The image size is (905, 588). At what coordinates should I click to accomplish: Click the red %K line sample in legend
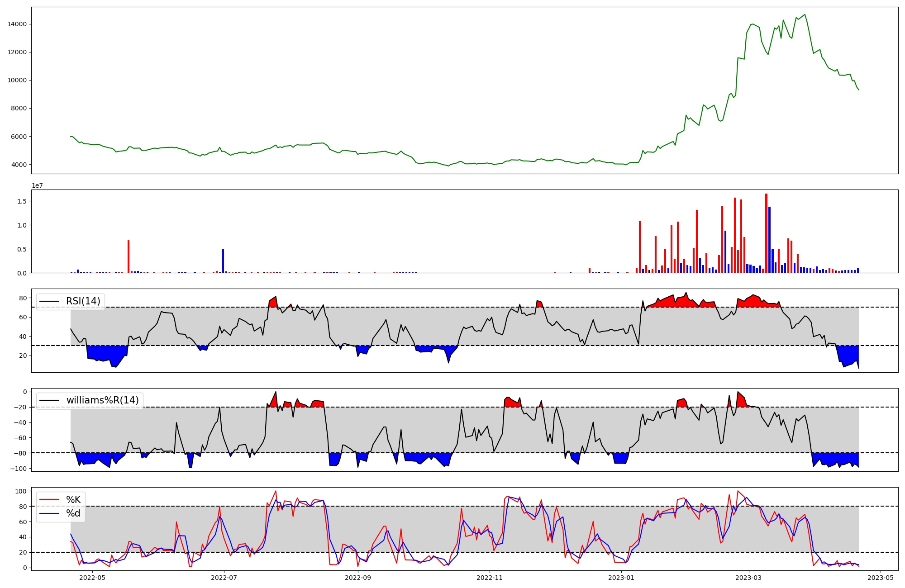pyautogui.click(x=49, y=499)
